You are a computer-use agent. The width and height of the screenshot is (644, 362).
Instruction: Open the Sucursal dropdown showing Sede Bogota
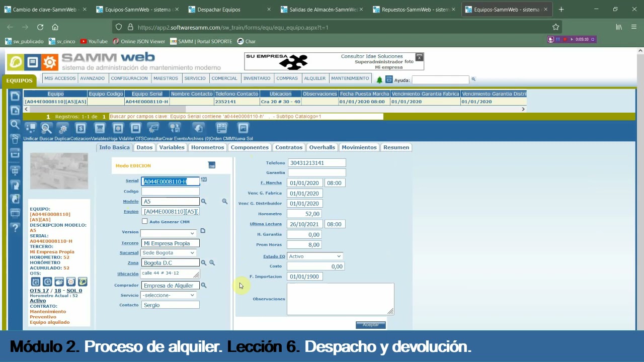tap(168, 253)
